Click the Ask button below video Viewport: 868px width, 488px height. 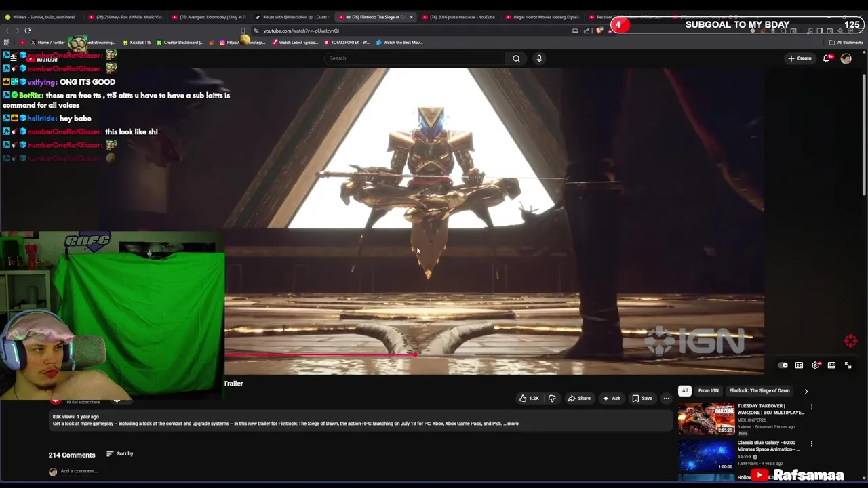pos(611,399)
